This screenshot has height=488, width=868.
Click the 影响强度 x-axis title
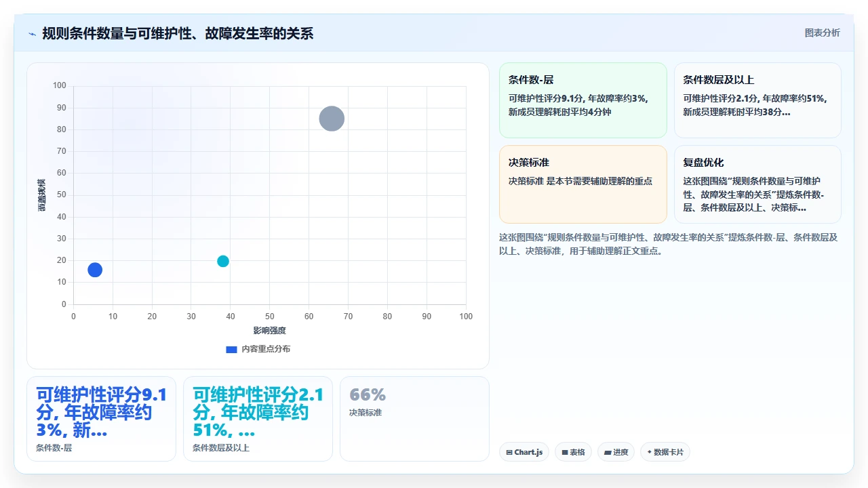pyautogui.click(x=270, y=330)
